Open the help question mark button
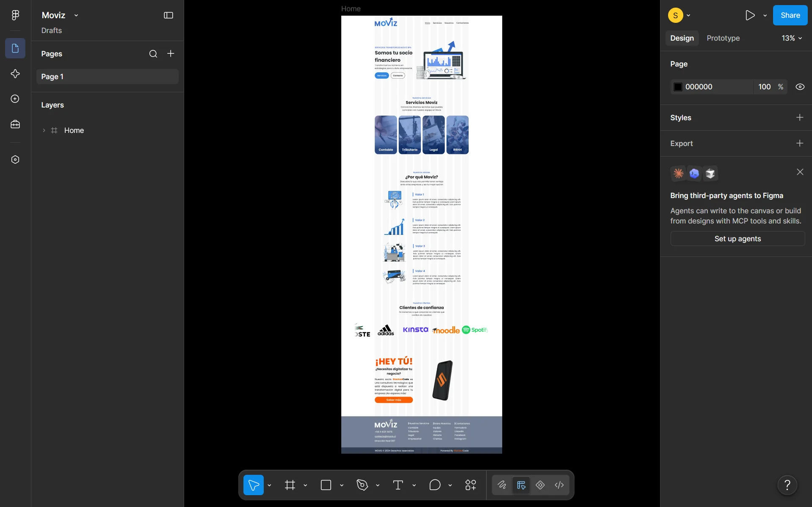This screenshot has width=812, height=507. [787, 485]
